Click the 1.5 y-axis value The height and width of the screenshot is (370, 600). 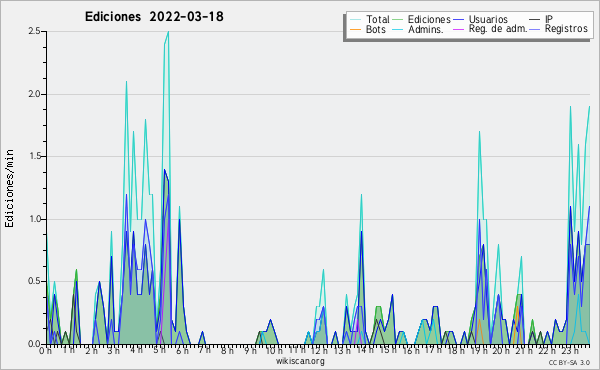pos(34,156)
